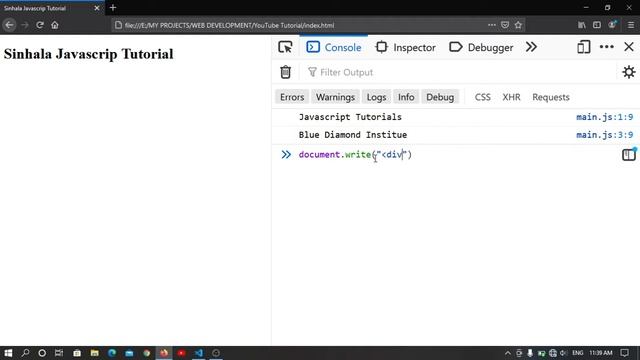Viewport: 640px width, 360px height.
Task: Click the Filter Output field
Action: (457, 72)
